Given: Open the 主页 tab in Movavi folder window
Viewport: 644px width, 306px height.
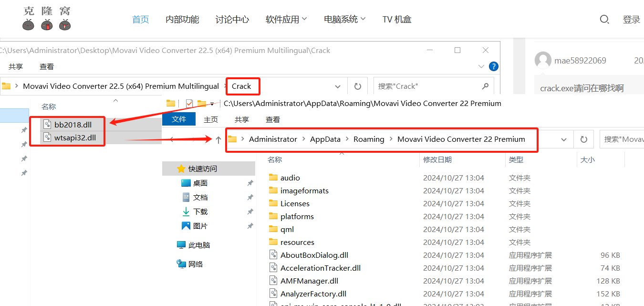Looking at the screenshot, I should pos(211,120).
